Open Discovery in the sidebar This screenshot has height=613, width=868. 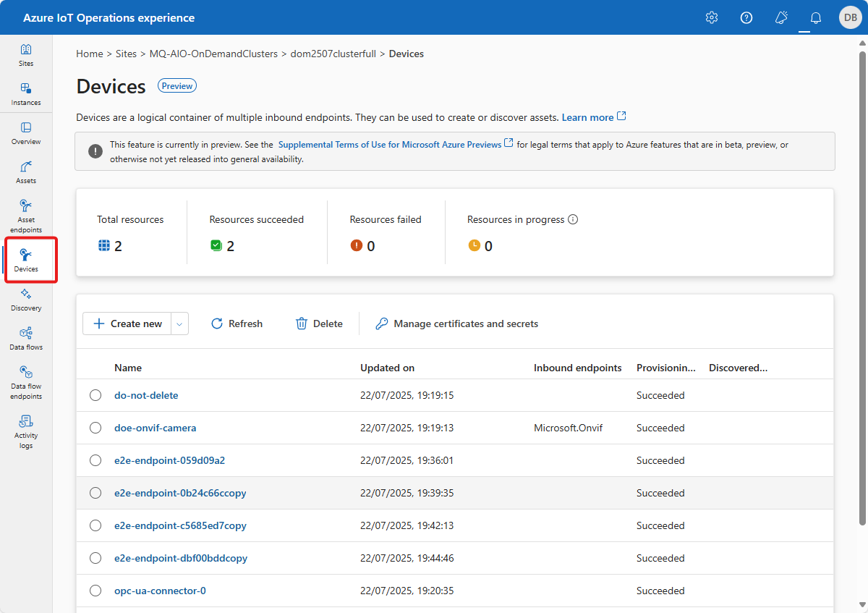[26, 300]
